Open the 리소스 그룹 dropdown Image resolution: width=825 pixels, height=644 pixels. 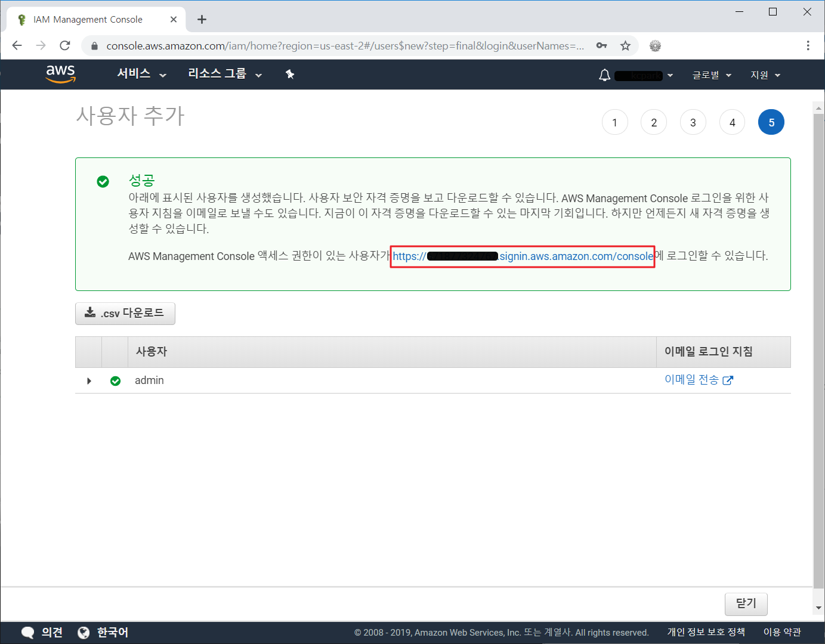click(225, 74)
